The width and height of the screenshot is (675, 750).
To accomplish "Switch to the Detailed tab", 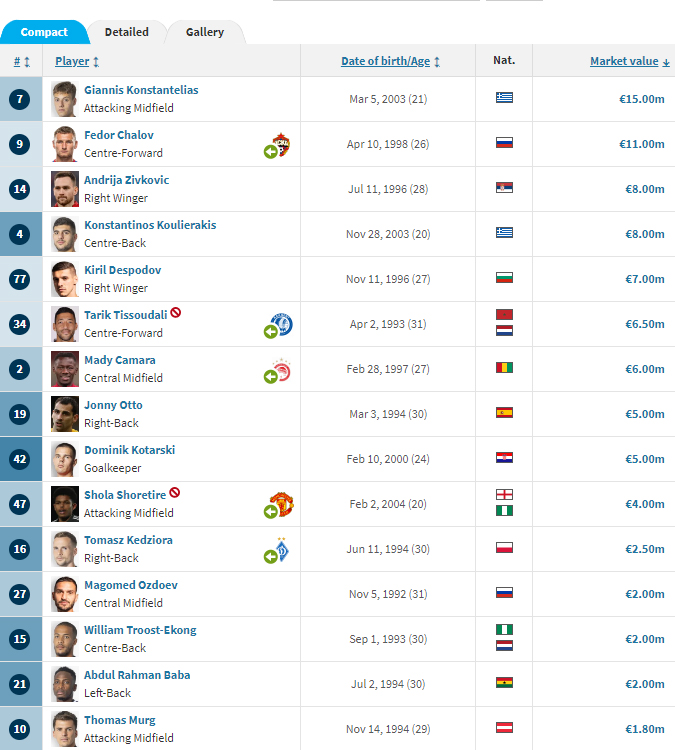I will tap(127, 32).
